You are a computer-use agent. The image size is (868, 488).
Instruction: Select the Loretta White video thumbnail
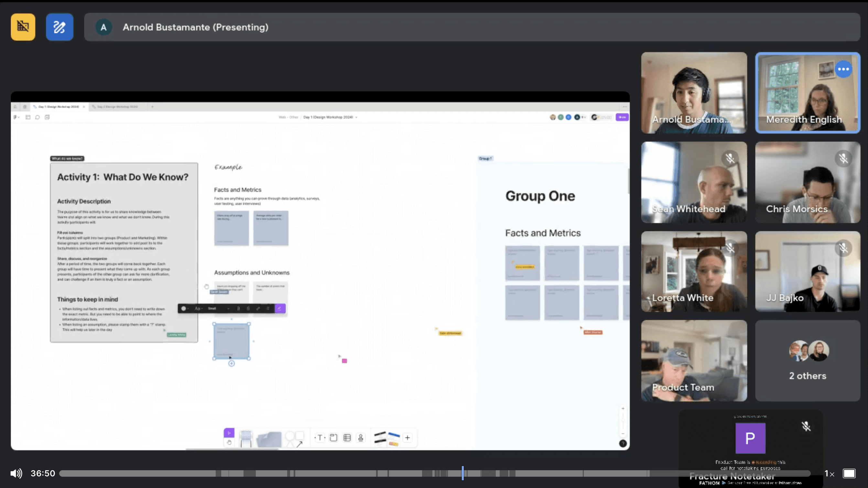point(694,271)
